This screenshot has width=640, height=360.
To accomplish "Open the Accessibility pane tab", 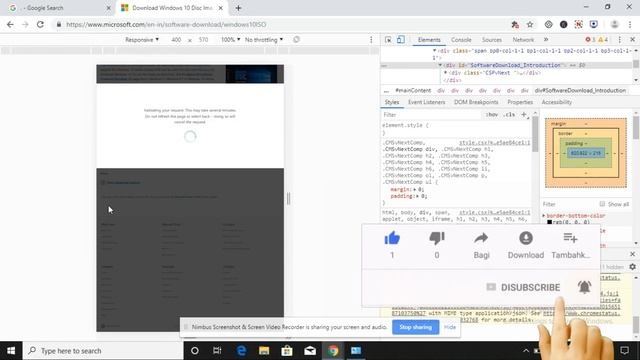I will pos(556,102).
